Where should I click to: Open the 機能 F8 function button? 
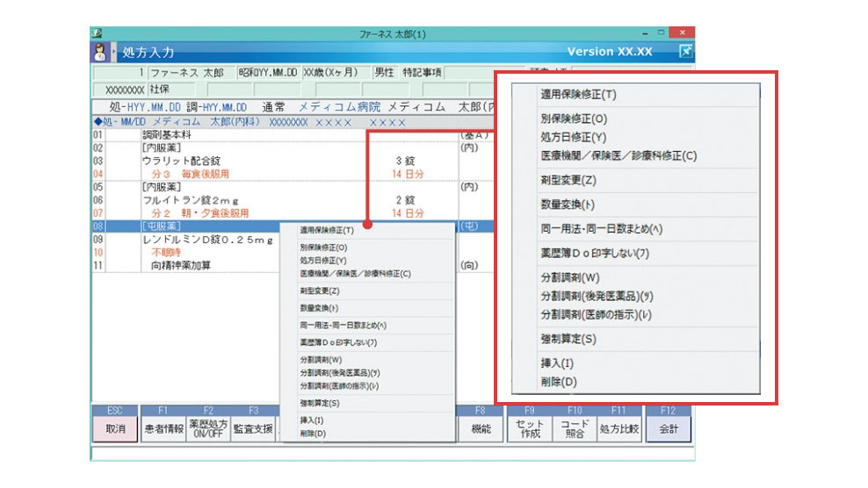[480, 428]
